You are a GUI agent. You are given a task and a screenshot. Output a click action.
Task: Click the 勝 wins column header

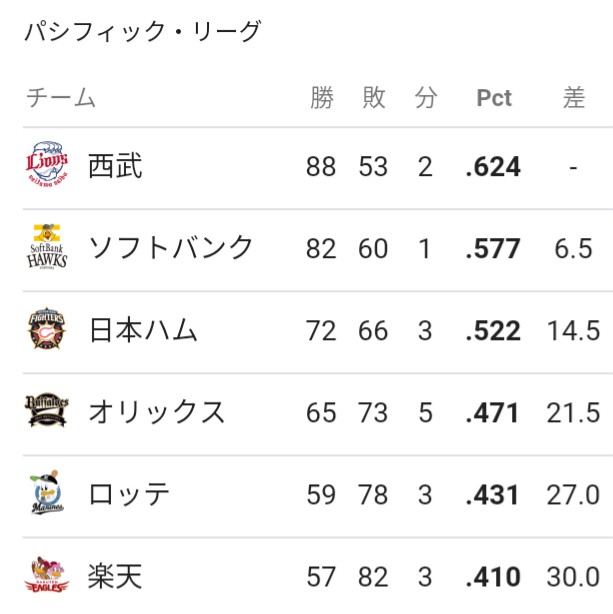click(x=322, y=97)
